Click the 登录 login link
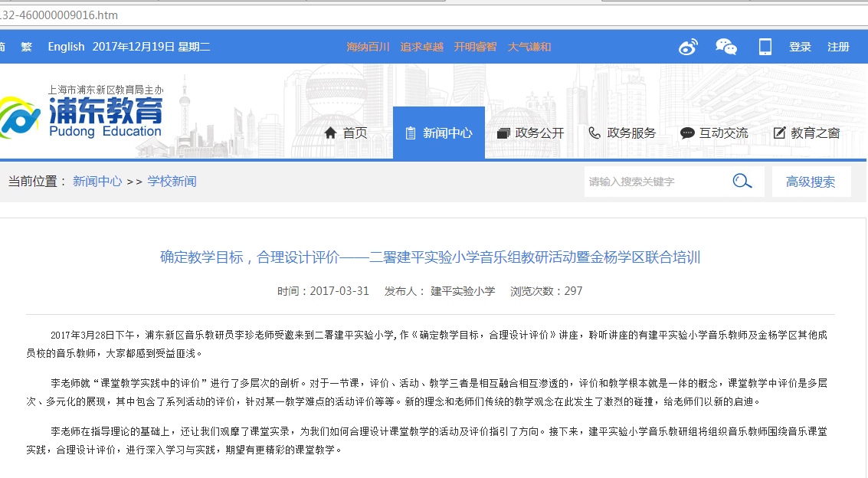This screenshot has height=478, width=868. pyautogui.click(x=800, y=47)
